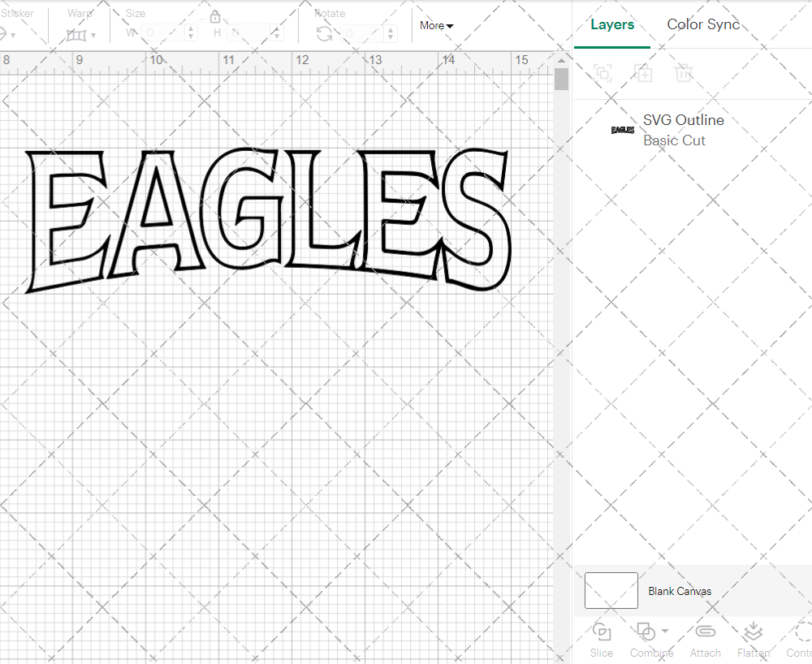Open the Warp style dropdown

click(92, 36)
